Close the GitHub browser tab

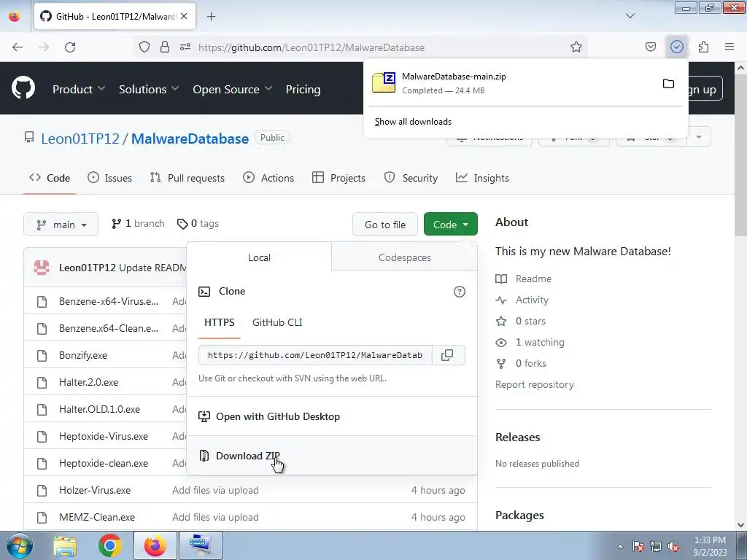click(184, 16)
